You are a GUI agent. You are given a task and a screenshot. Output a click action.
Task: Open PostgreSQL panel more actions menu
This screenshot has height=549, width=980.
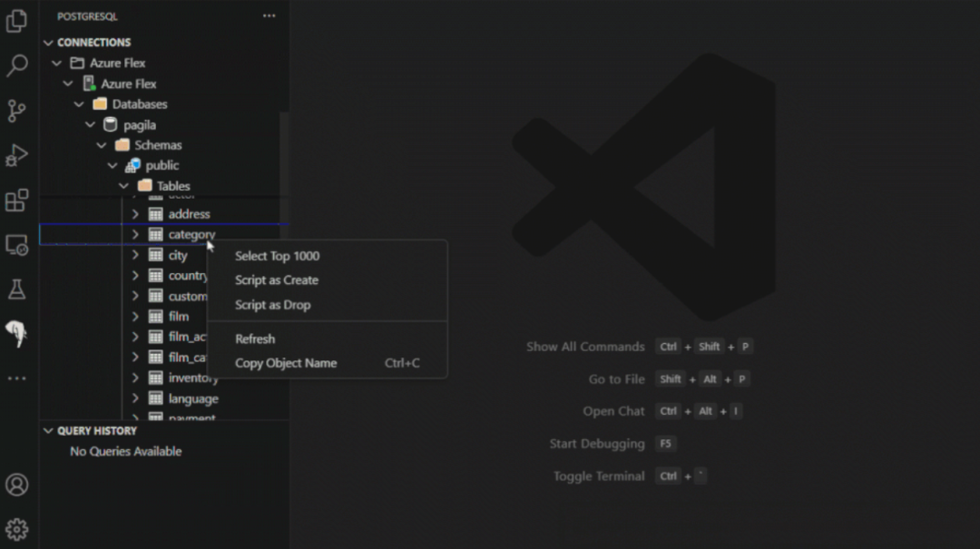[269, 16]
